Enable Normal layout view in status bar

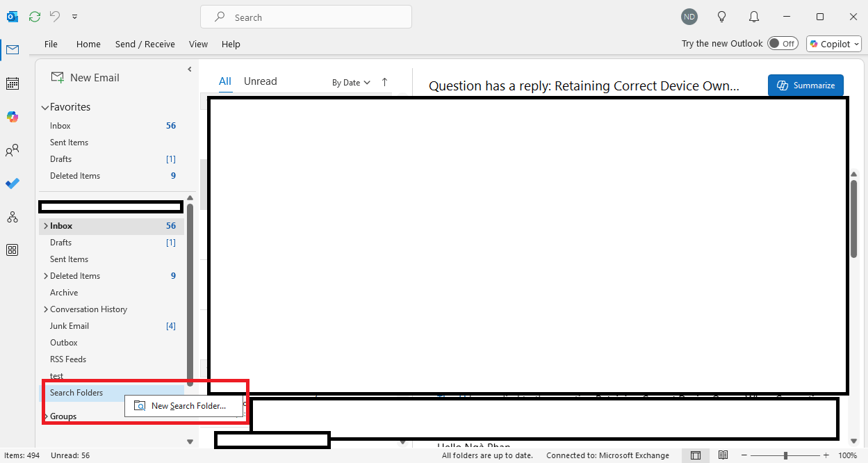click(696, 455)
